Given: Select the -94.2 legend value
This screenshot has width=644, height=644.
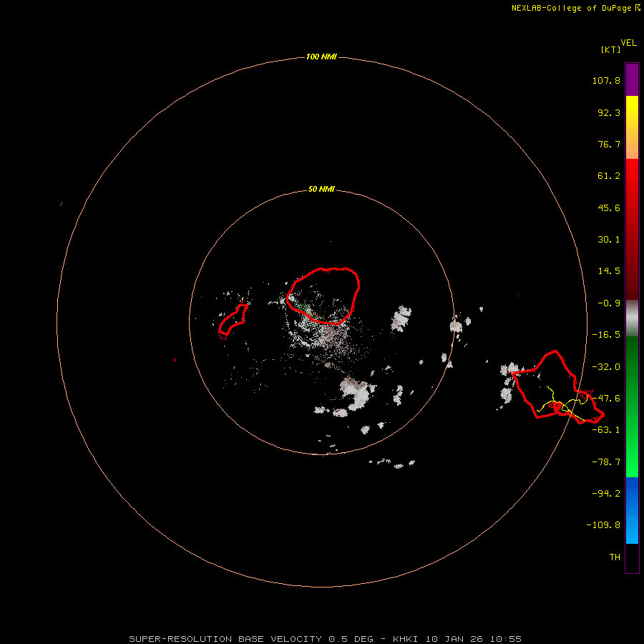Looking at the screenshot, I should pyautogui.click(x=606, y=493).
